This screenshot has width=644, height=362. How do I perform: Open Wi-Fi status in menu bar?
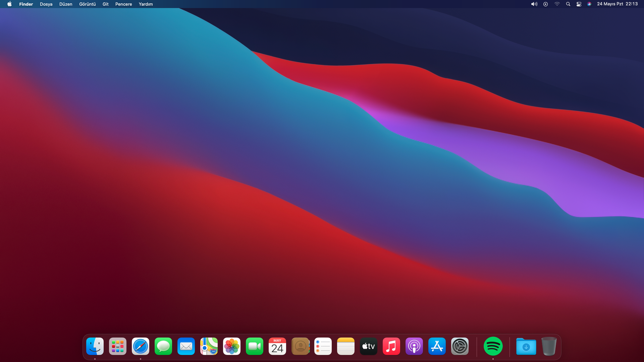[x=557, y=4]
